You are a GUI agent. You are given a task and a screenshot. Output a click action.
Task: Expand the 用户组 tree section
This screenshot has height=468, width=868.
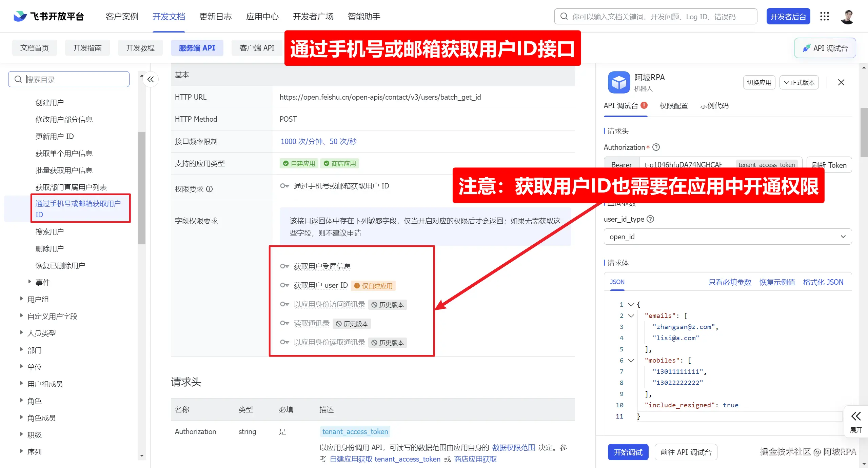tap(22, 299)
